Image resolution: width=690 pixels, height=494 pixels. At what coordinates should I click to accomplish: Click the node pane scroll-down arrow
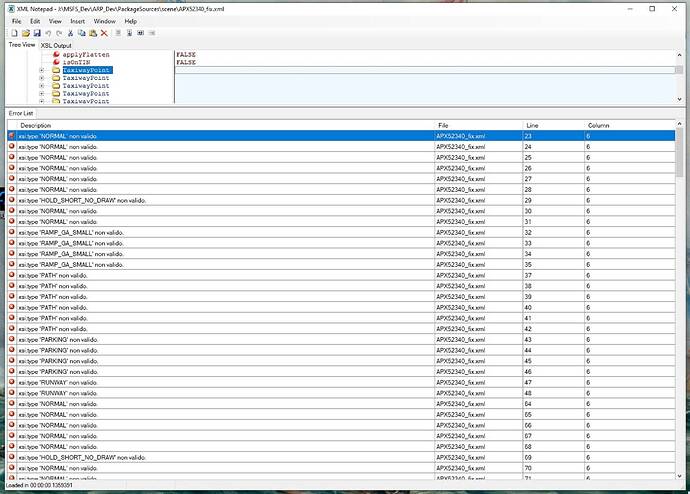(679, 99)
